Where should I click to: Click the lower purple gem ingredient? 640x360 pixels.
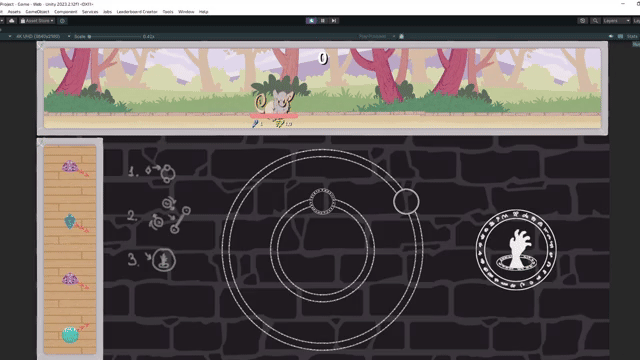click(70, 279)
